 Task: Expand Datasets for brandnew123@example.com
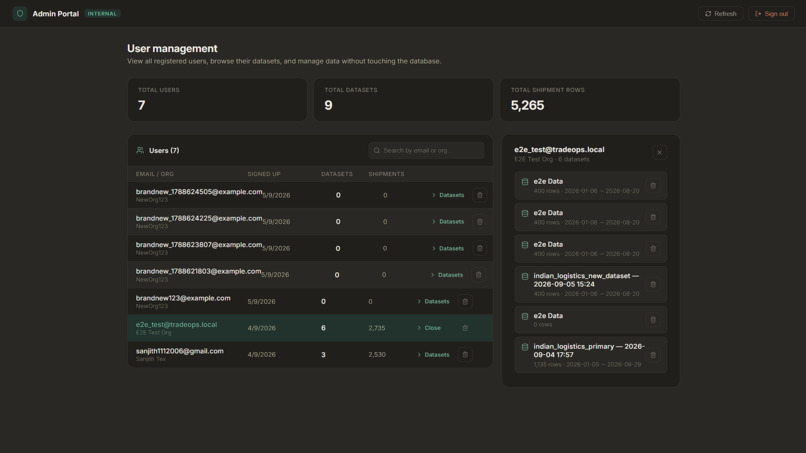433,301
